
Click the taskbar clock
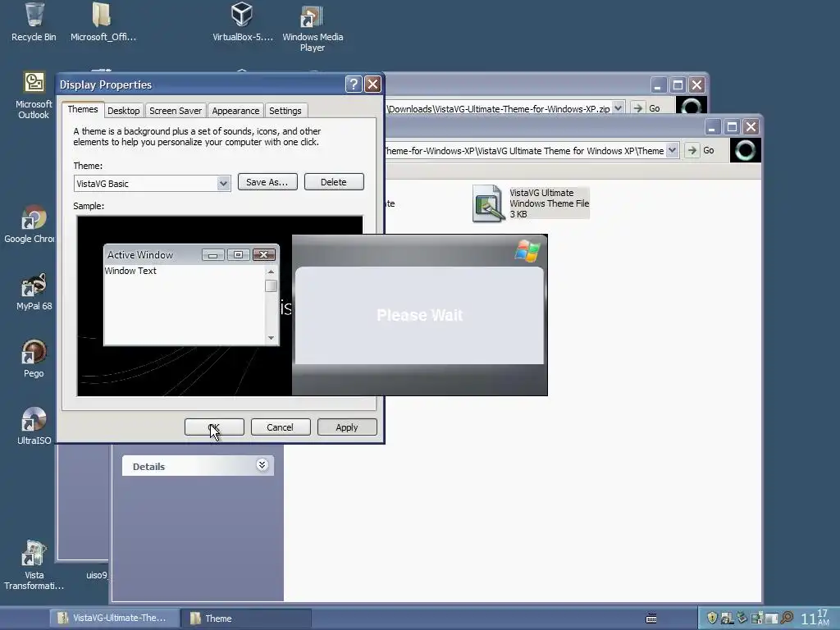[x=815, y=618]
